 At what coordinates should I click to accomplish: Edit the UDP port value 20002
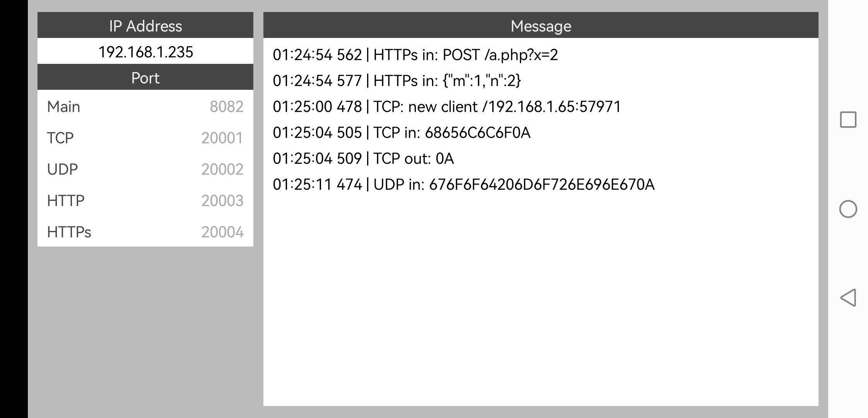click(222, 170)
